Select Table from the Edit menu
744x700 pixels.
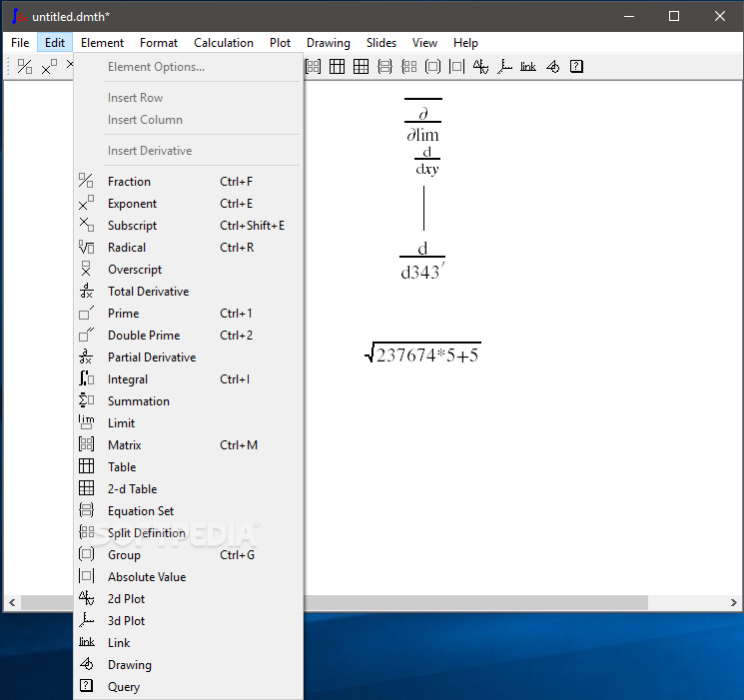189,467
